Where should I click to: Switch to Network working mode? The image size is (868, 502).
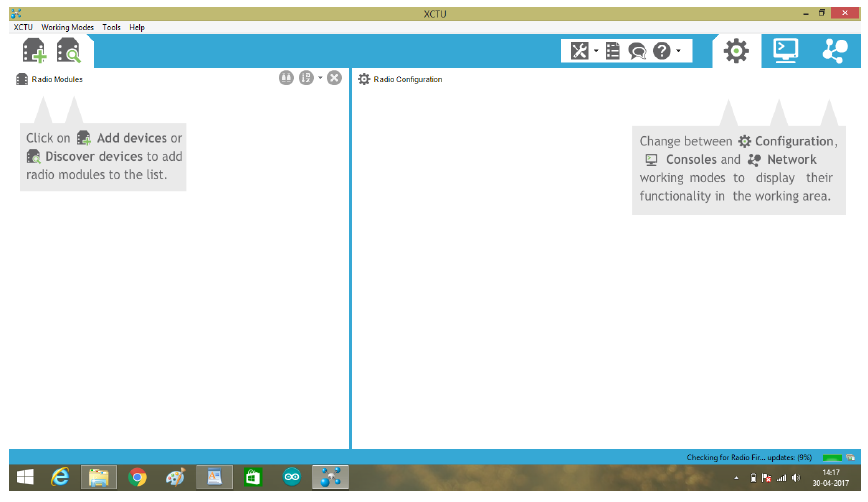(x=835, y=51)
